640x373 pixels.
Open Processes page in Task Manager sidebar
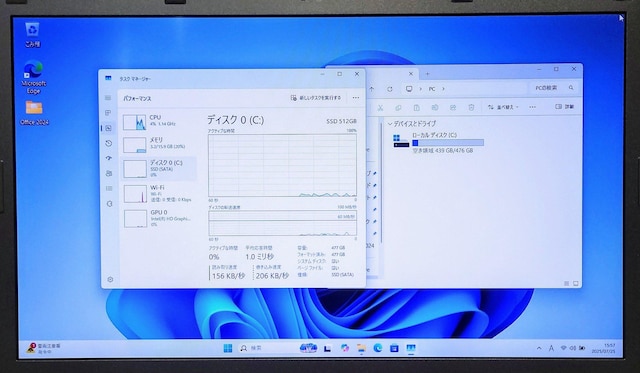[108, 113]
